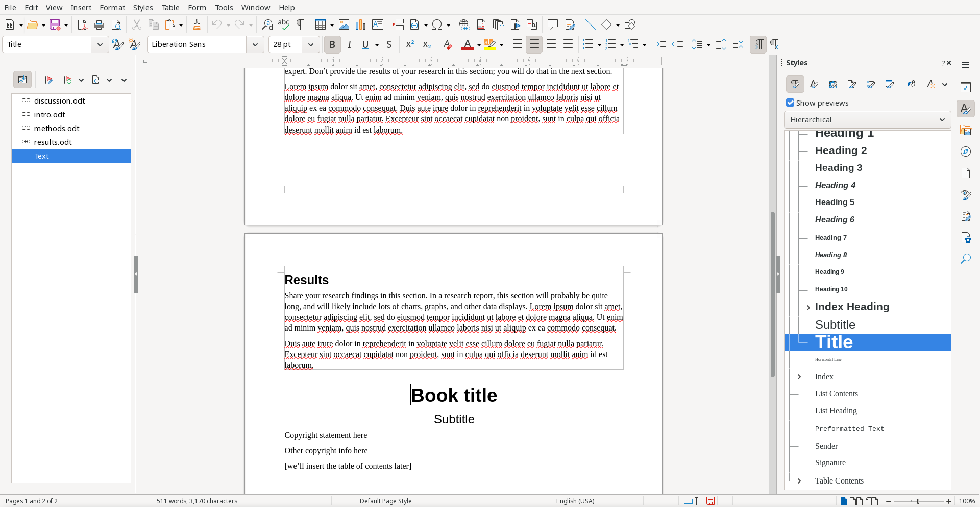The image size is (980, 507).
Task: Expand the Index style node
Action: (799, 377)
